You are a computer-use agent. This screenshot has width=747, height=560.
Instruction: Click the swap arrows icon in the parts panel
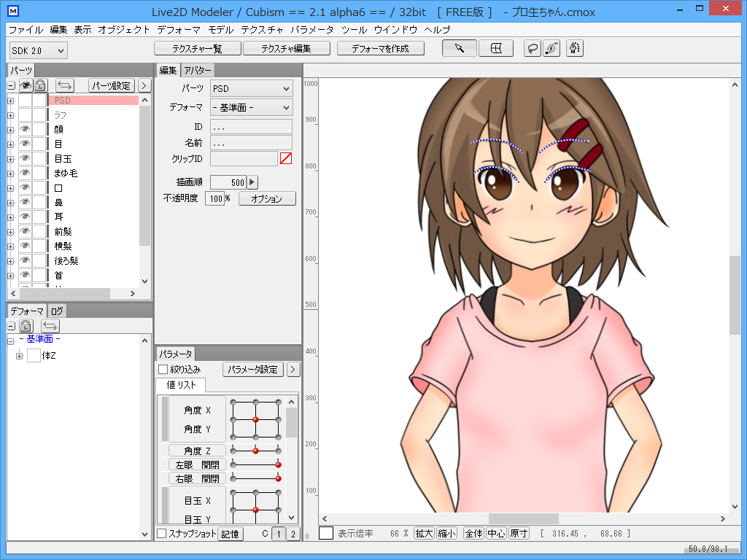point(65,85)
